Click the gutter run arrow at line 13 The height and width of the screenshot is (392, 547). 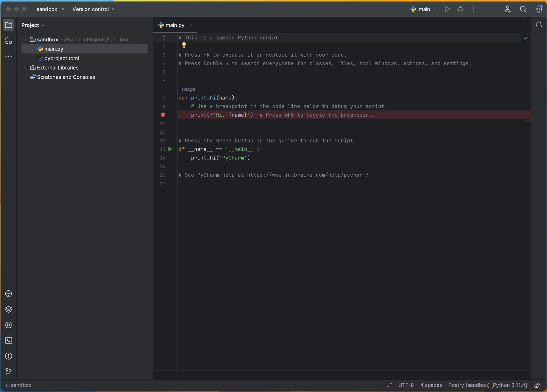pos(170,149)
